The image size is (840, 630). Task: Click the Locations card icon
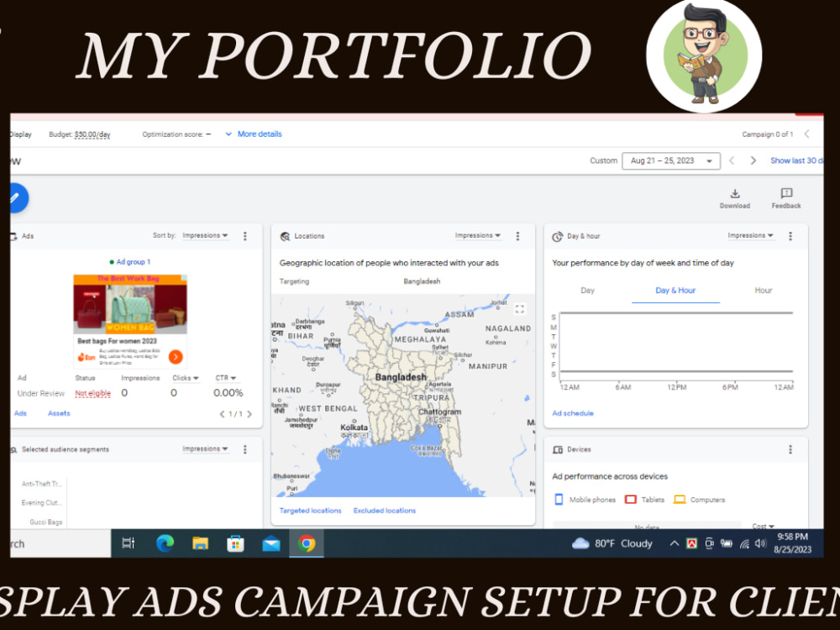tap(285, 236)
